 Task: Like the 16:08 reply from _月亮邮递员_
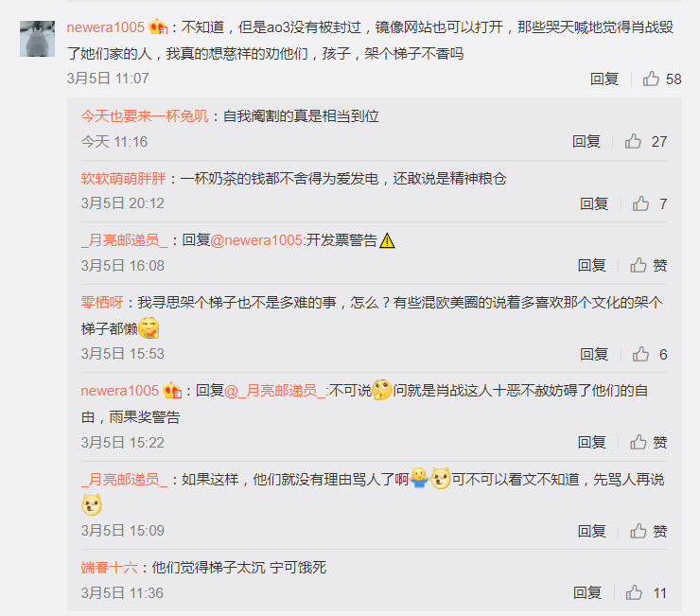pyautogui.click(x=649, y=265)
